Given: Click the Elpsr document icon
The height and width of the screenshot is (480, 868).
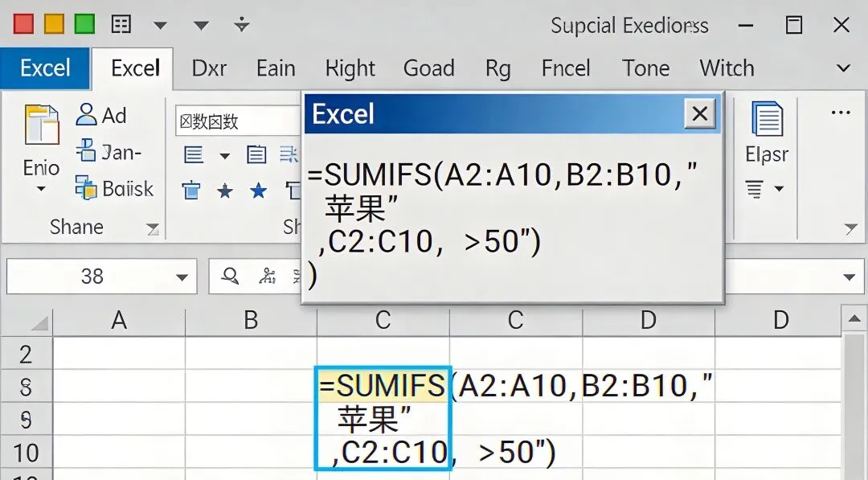Looking at the screenshot, I should point(767,118).
